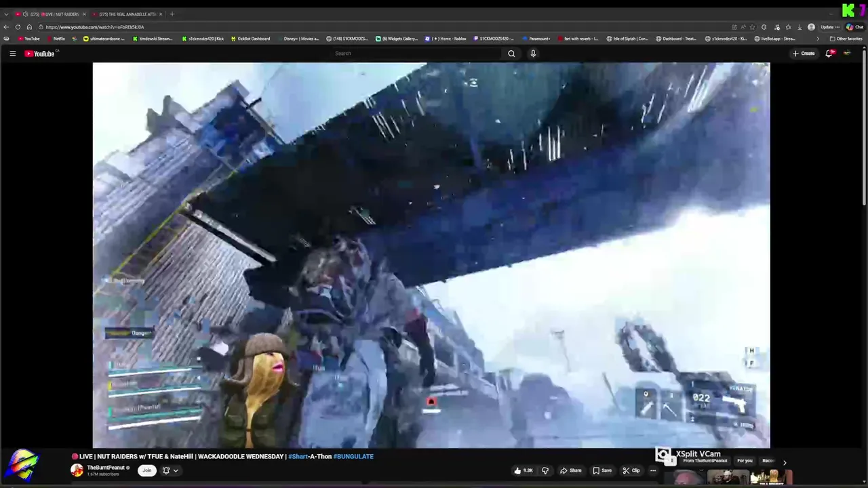The width and height of the screenshot is (868, 488).
Task: Open the Dashboard - Treat bookmark
Action: pos(676,39)
